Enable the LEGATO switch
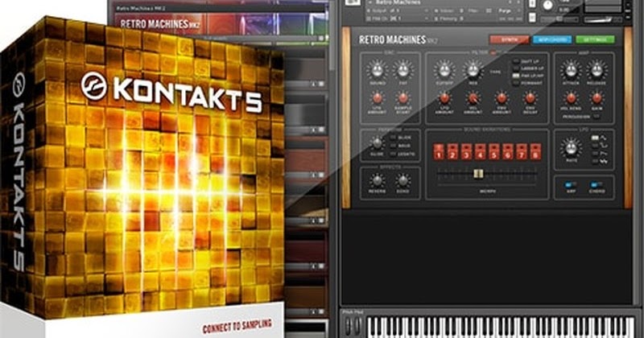 pos(394,154)
